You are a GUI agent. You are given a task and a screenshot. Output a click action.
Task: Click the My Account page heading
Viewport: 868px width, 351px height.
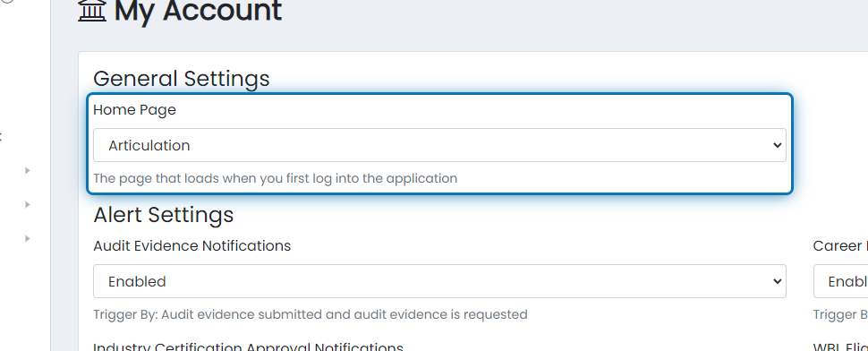pos(198,11)
